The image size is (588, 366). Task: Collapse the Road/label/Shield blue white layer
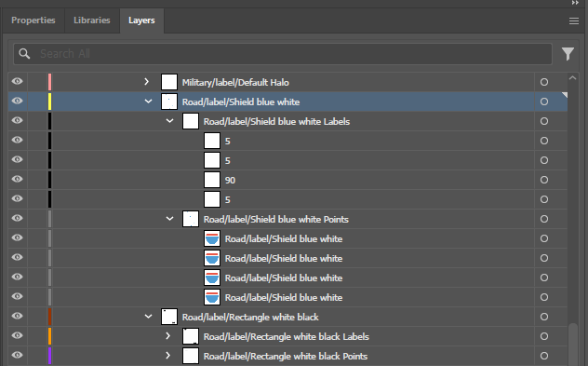click(x=149, y=102)
